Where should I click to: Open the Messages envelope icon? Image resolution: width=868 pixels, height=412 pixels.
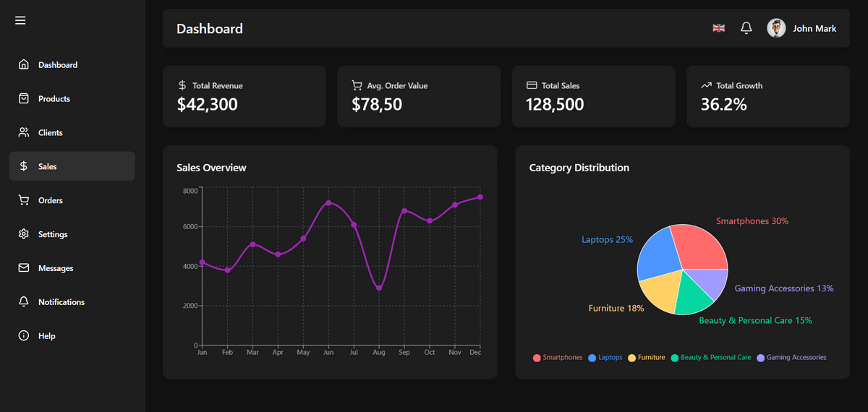(24, 268)
